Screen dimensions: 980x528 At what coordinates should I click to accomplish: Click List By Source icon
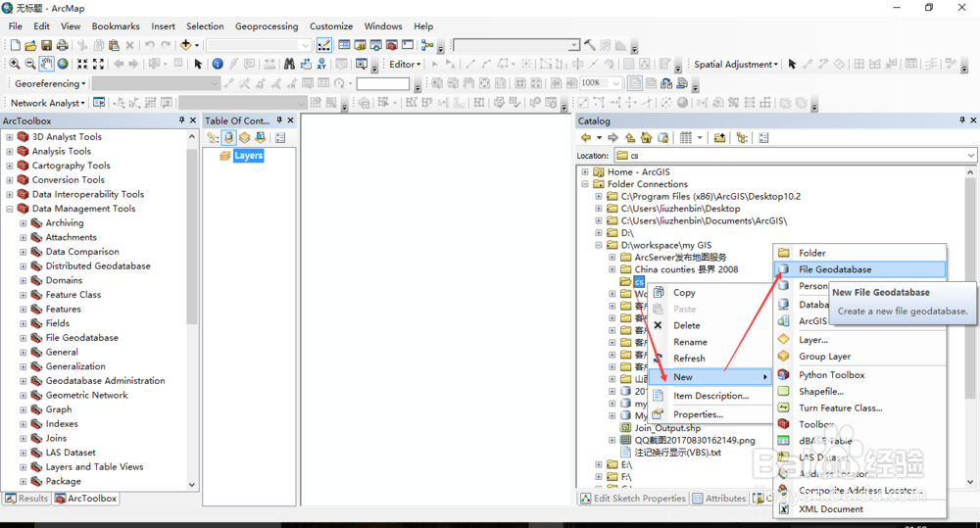click(x=228, y=138)
